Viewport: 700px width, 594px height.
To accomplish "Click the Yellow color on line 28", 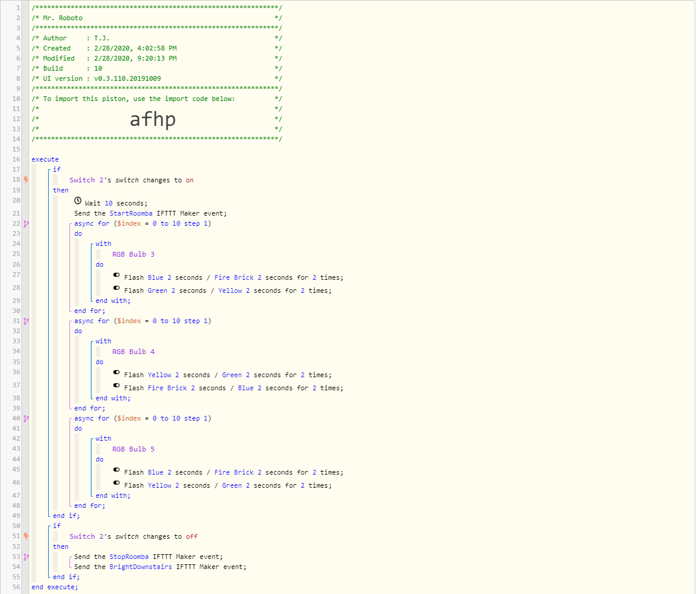I will click(230, 290).
